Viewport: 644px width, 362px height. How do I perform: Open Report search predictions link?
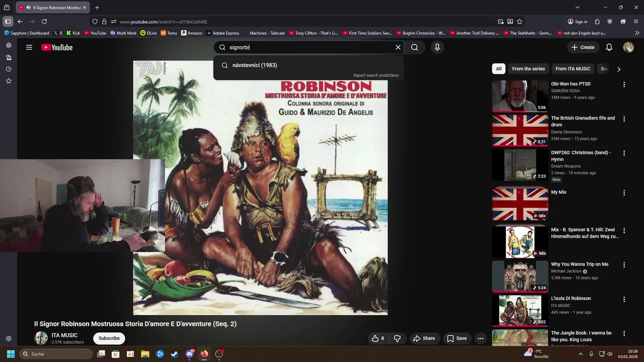tap(376, 75)
